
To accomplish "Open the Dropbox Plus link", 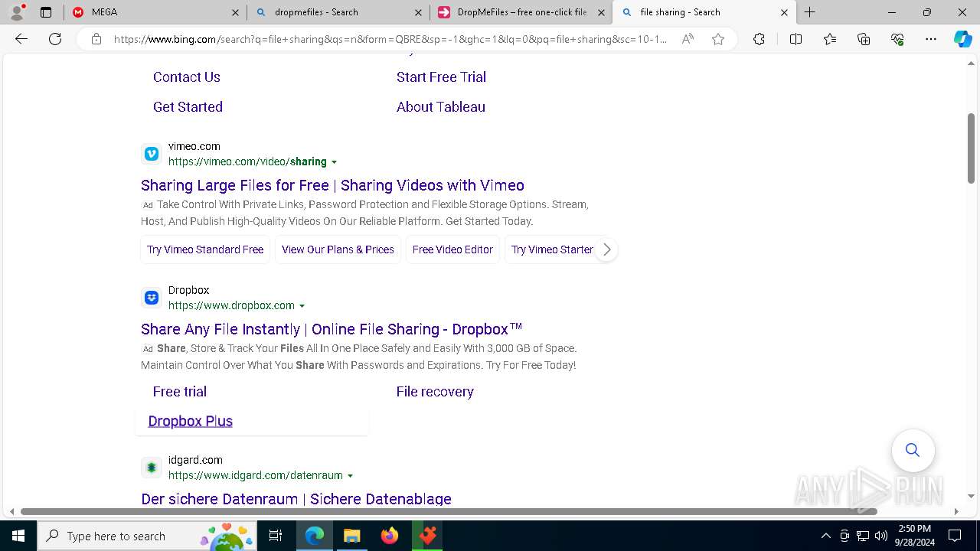I will click(x=191, y=421).
